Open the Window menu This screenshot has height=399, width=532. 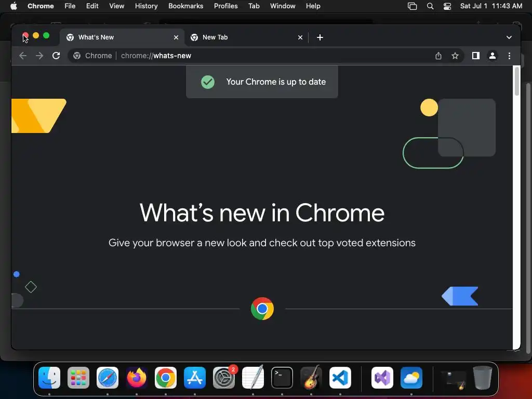click(283, 6)
